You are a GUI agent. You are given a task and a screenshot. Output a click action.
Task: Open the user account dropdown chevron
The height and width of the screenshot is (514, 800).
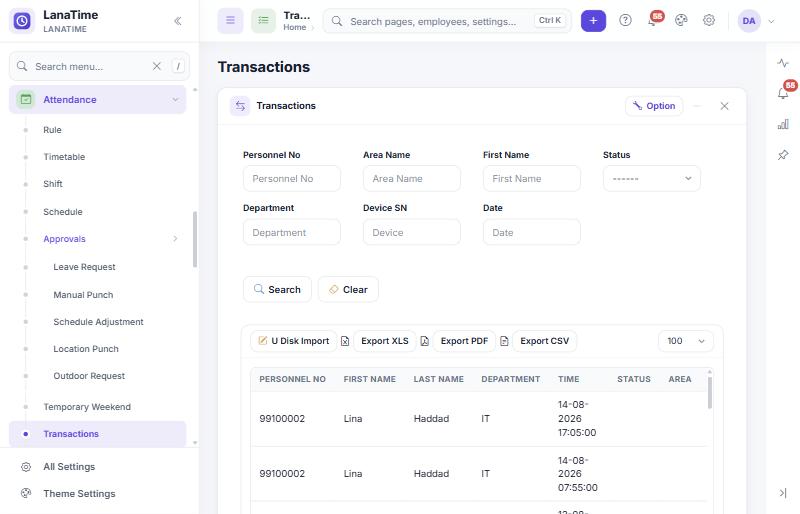(771, 21)
